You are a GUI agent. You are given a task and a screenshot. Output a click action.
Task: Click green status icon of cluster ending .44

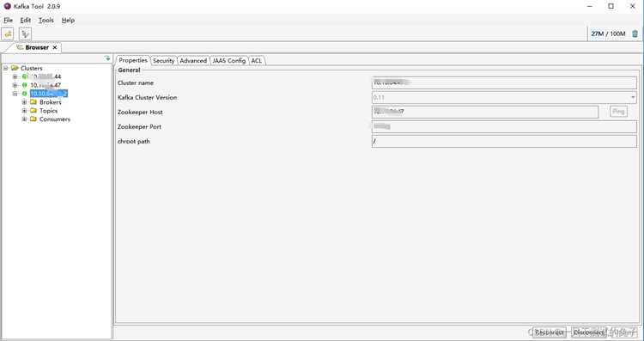pyautogui.click(x=25, y=76)
